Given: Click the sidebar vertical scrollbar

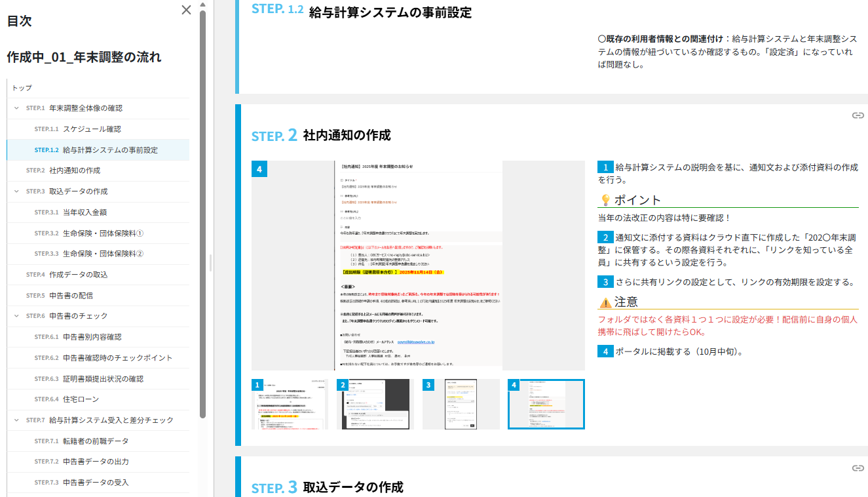Looking at the screenshot, I should tap(202, 210).
